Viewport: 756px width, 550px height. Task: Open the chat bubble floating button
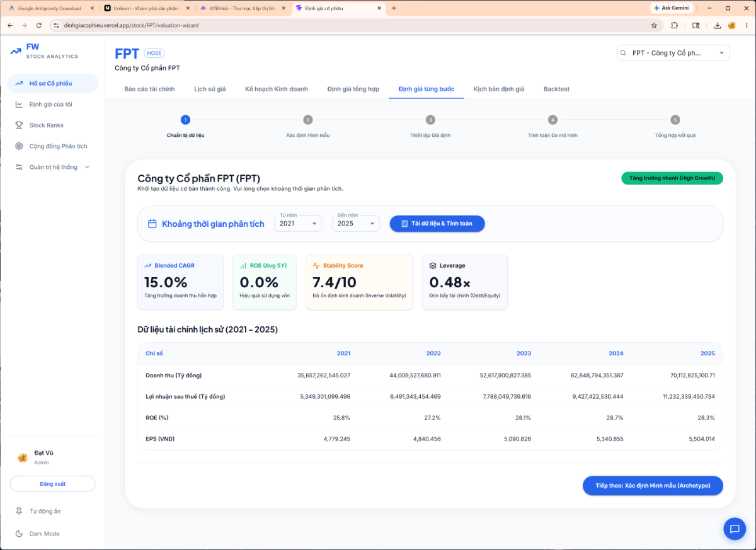coord(734,529)
